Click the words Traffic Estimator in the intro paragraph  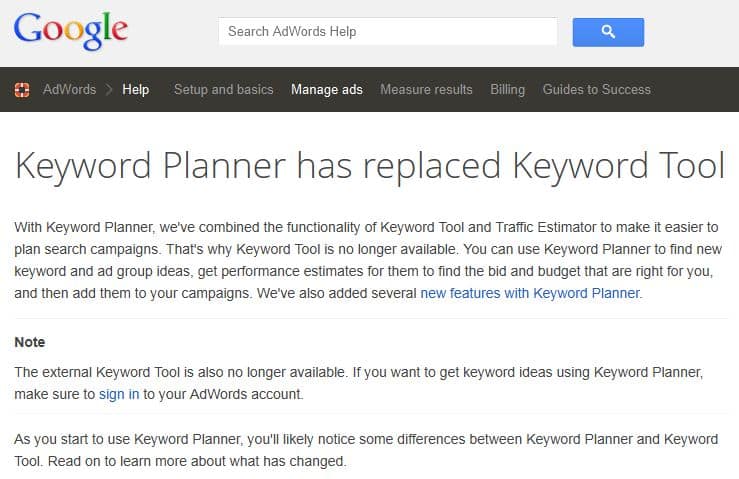pos(546,227)
